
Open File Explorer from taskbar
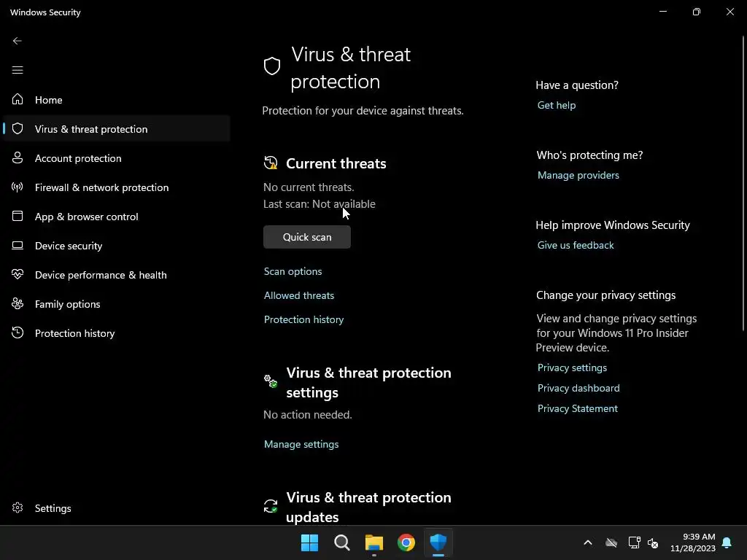coord(374,542)
